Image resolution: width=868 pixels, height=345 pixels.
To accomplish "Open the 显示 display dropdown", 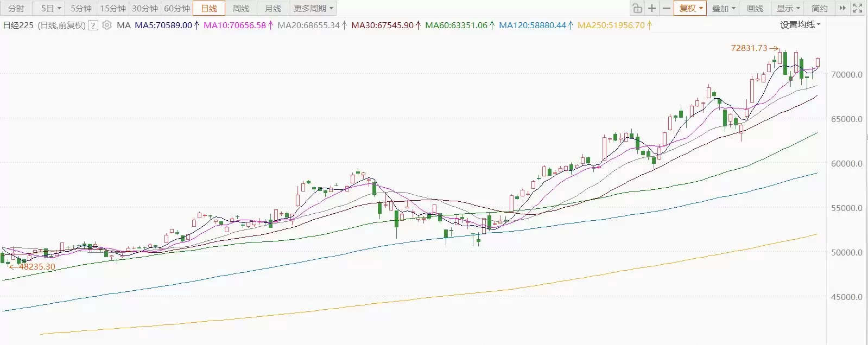I will (x=788, y=8).
